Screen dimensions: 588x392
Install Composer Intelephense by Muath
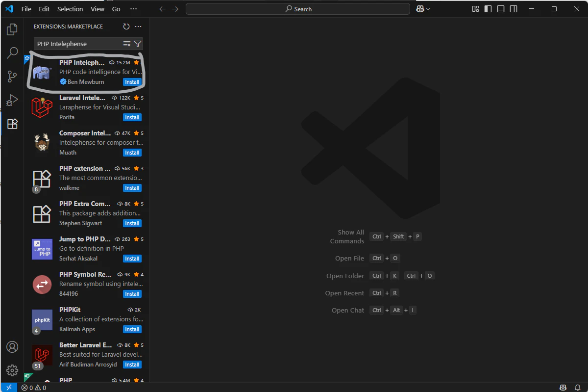pos(132,153)
